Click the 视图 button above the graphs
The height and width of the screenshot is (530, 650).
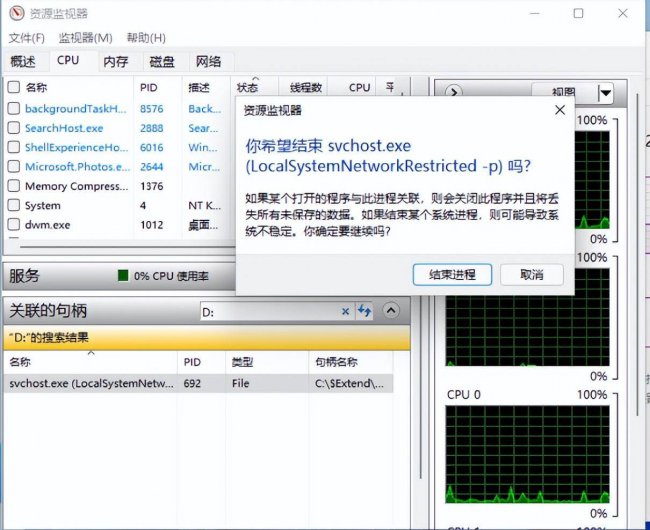click(565, 93)
